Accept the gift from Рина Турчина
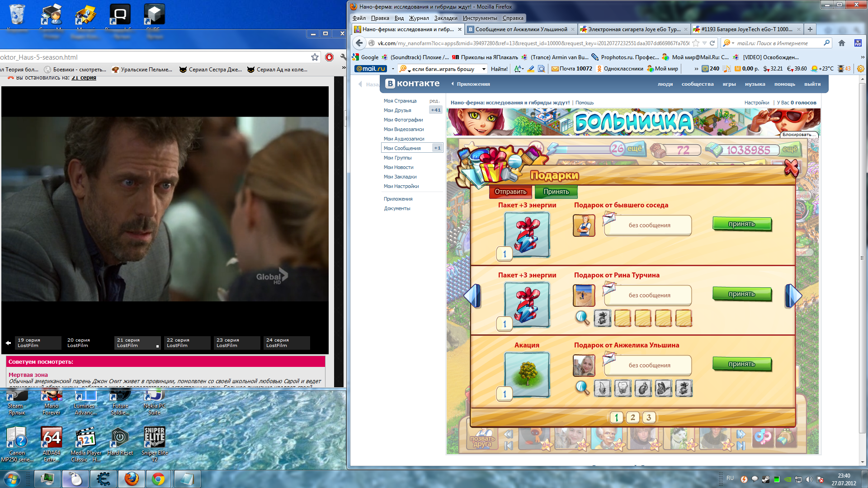 pyautogui.click(x=742, y=294)
